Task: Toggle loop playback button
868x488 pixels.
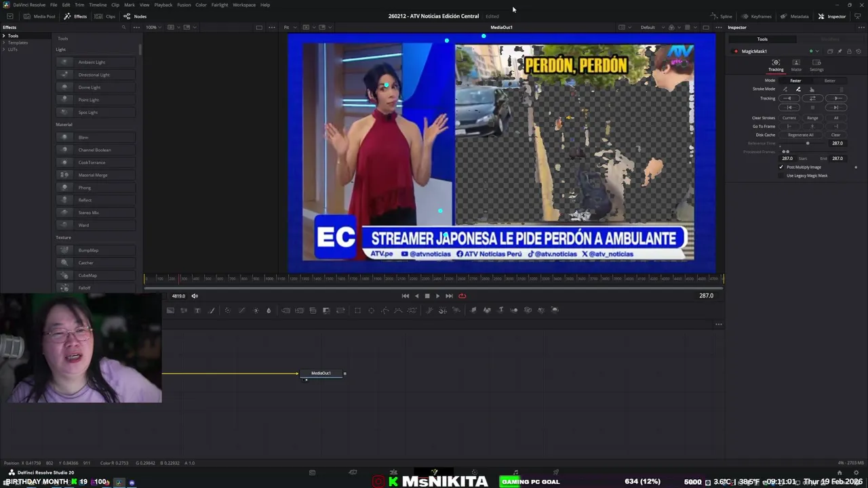Action: point(462,296)
